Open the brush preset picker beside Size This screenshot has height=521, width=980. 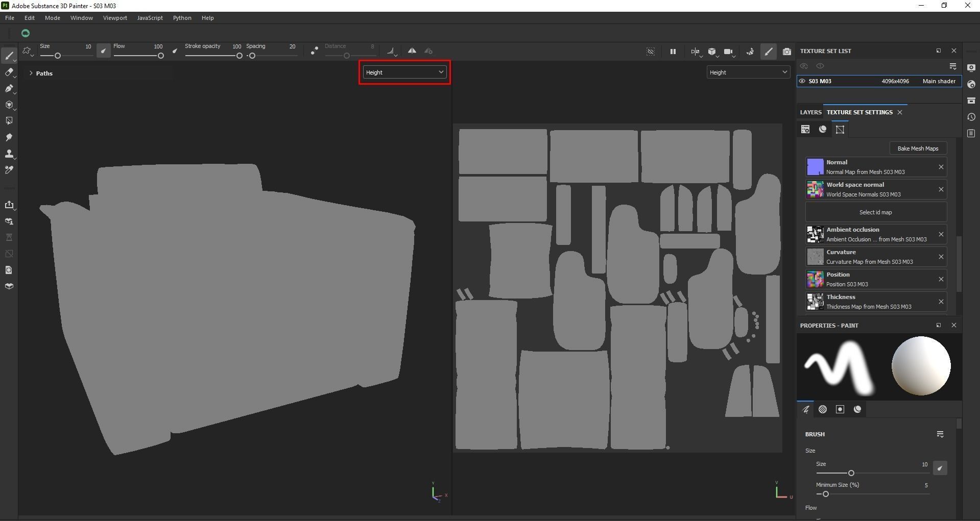28,51
